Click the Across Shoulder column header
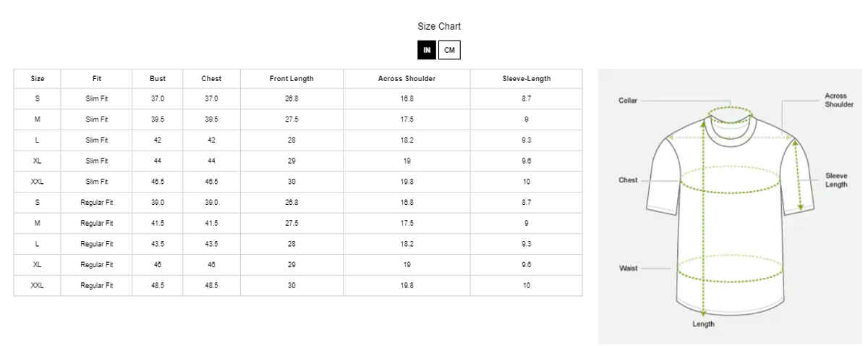This screenshot has width=868, height=346. [407, 78]
